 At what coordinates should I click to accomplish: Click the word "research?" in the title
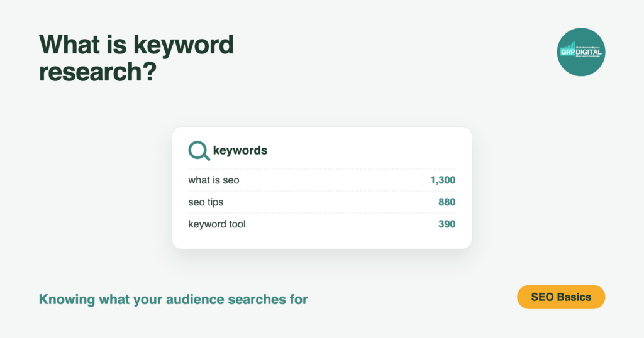click(97, 72)
